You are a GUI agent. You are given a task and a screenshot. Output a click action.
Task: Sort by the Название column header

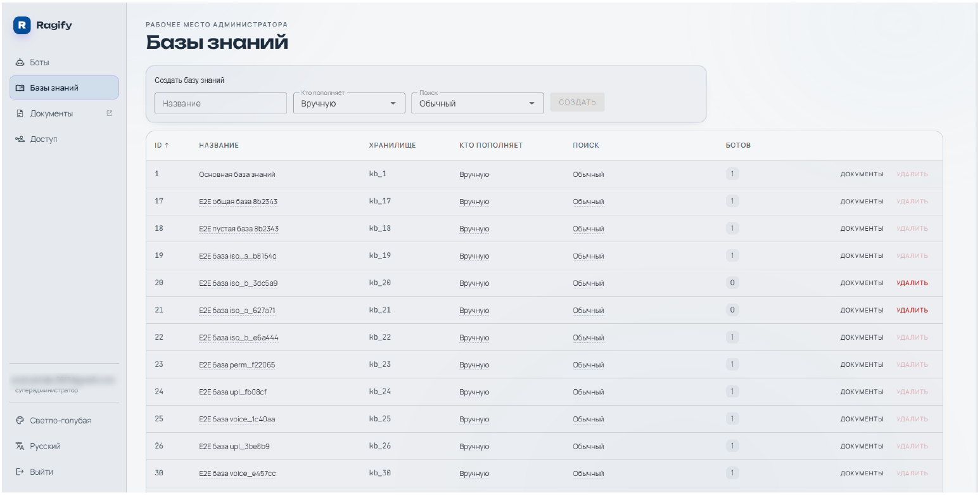219,145
